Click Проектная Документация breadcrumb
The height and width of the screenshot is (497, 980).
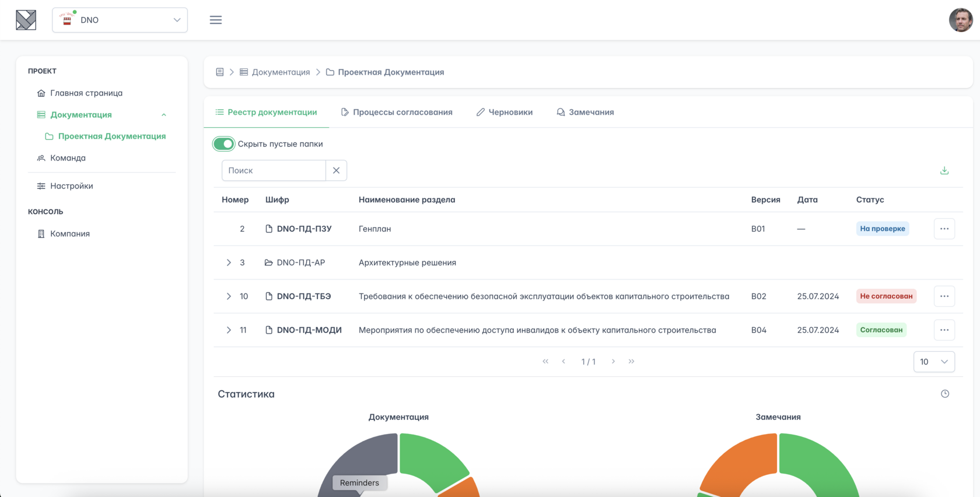[x=391, y=72]
